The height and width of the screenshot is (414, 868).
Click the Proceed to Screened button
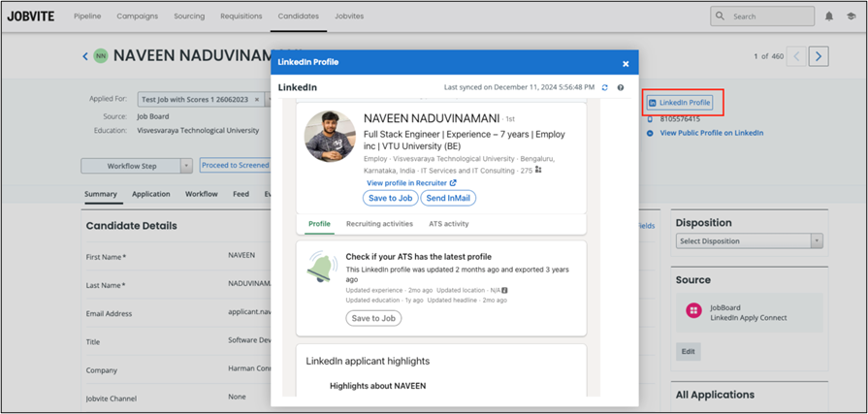[x=236, y=166]
